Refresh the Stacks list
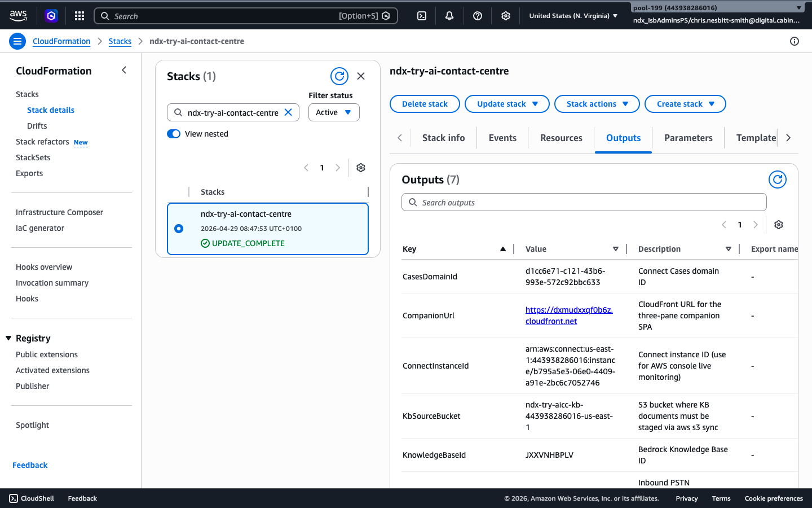The width and height of the screenshot is (812, 508). coord(339,76)
